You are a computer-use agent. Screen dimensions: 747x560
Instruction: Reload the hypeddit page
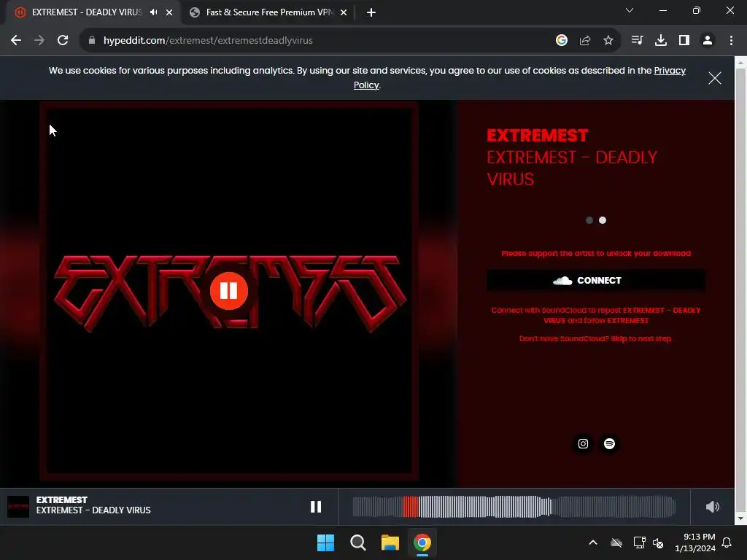[63, 41]
